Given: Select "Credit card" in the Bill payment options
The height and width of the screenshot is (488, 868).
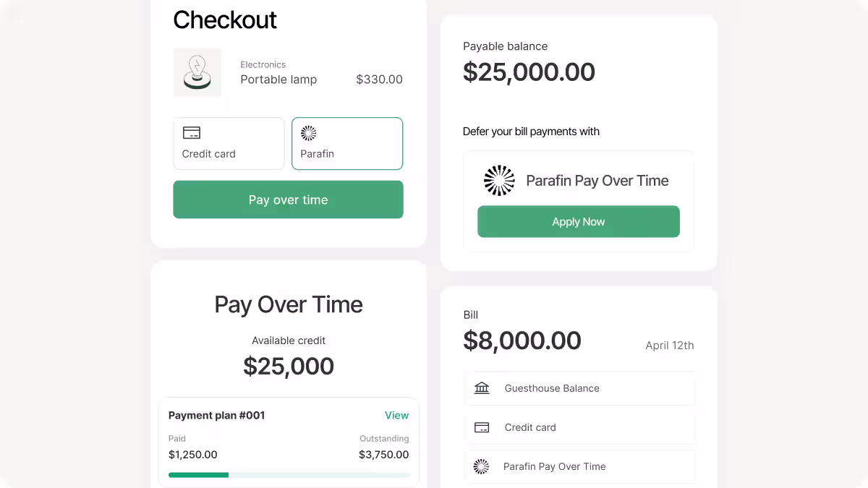Looking at the screenshot, I should coord(579,427).
